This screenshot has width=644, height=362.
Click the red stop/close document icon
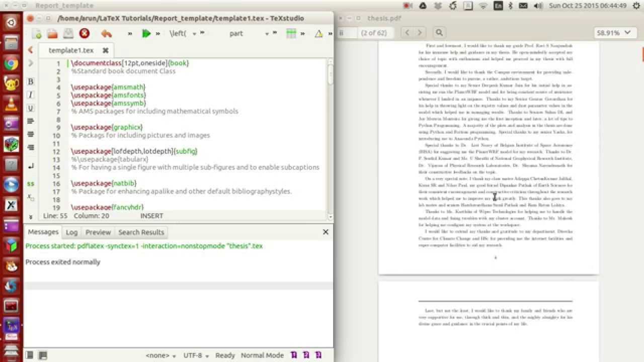point(84,34)
